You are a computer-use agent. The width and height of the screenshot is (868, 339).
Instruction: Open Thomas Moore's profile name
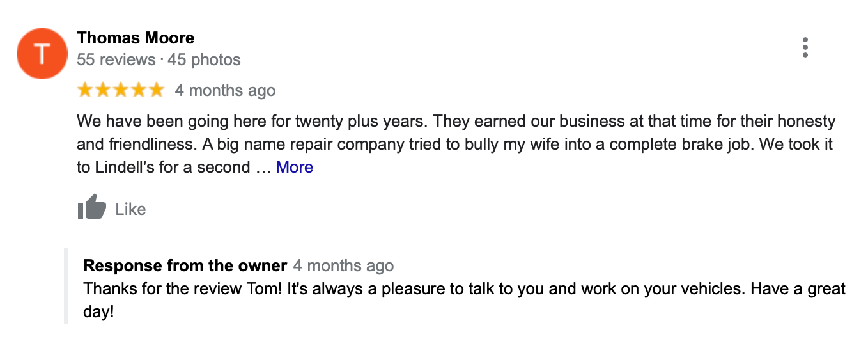tap(136, 38)
